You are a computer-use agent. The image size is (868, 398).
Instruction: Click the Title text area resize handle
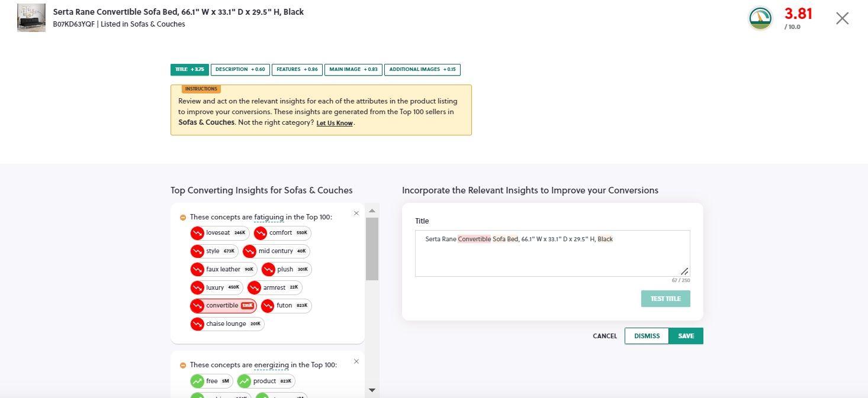pyautogui.click(x=684, y=271)
